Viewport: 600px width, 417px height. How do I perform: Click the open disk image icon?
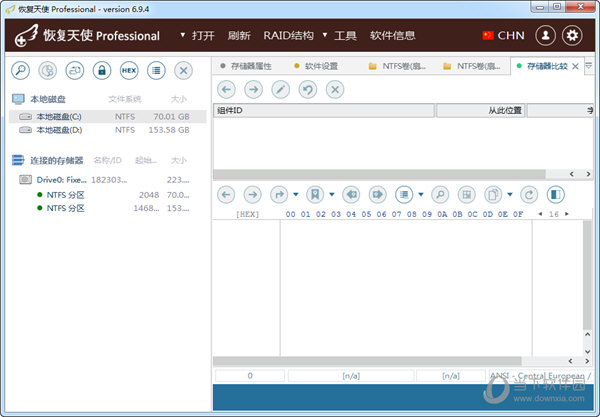(x=75, y=70)
